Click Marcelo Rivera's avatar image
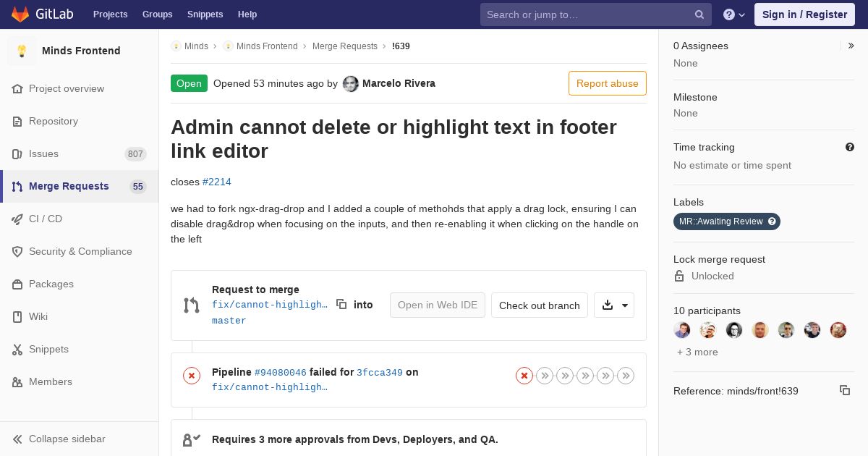 (351, 83)
